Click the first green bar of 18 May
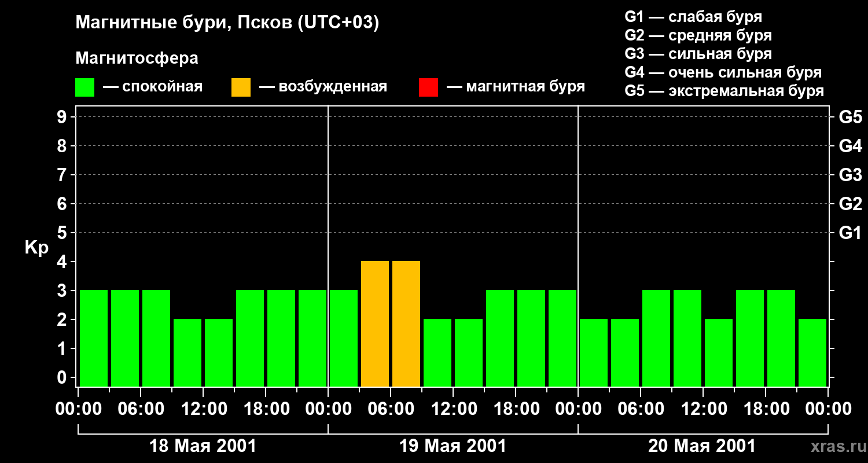This screenshot has width=868, height=463. pyautogui.click(x=94, y=339)
